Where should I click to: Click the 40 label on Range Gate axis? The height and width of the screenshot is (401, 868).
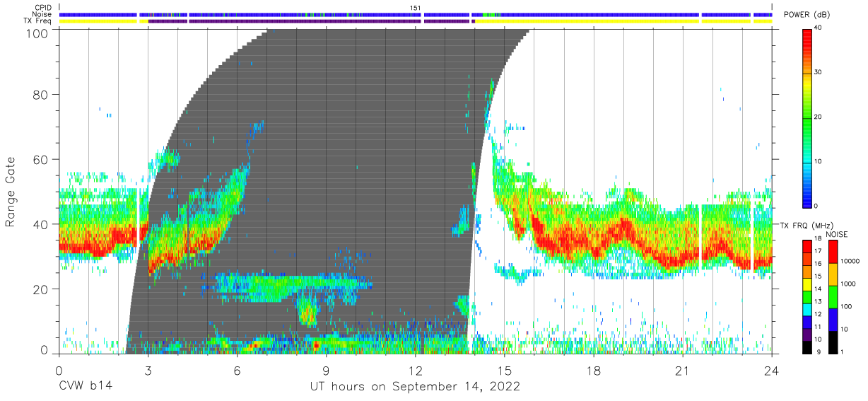(42, 224)
